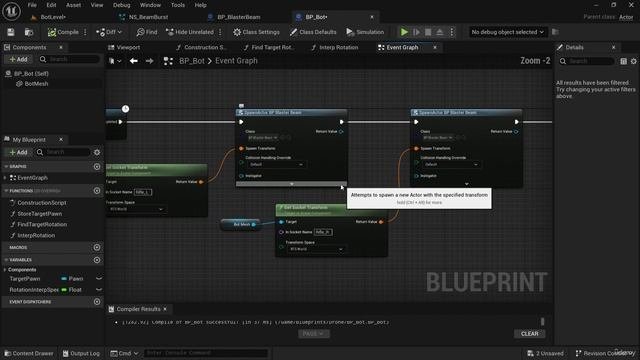Close the Event Graph tab
Image resolution: width=640 pixels, height=360 pixels.
pos(435,47)
